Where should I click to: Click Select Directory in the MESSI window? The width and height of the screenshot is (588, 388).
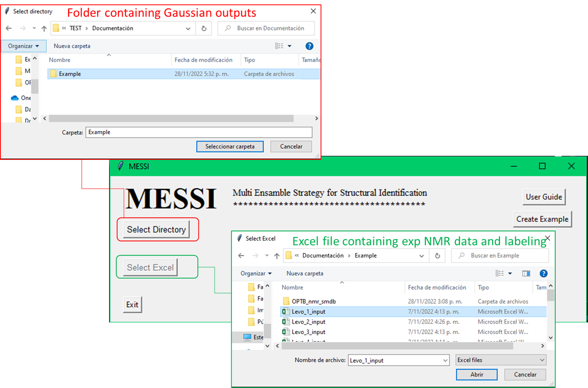(157, 229)
